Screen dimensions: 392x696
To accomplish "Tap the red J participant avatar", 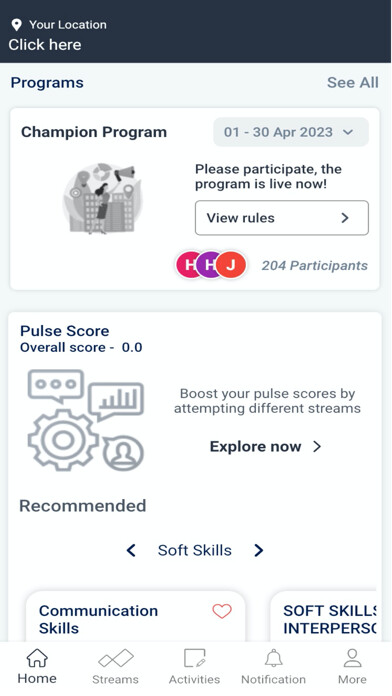I will tap(231, 265).
